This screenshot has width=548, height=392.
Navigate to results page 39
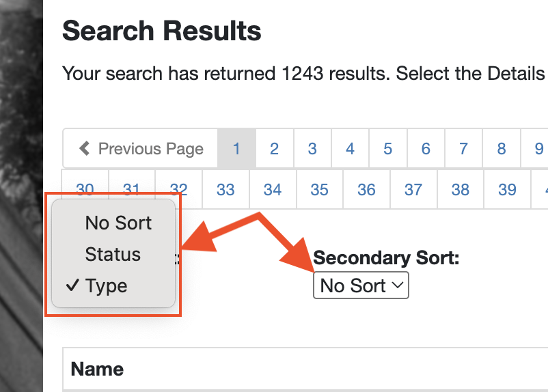pyautogui.click(x=508, y=189)
